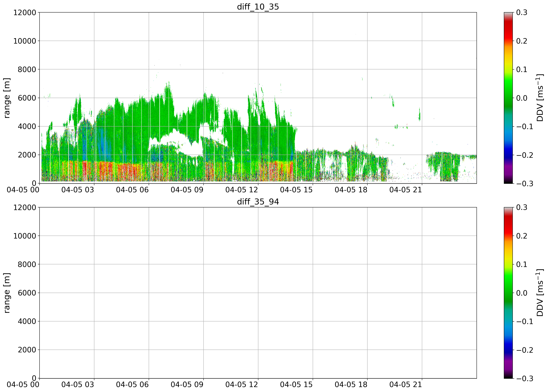Click the 0.3 tick on diff_10_35 colorbar

(x=522, y=13)
